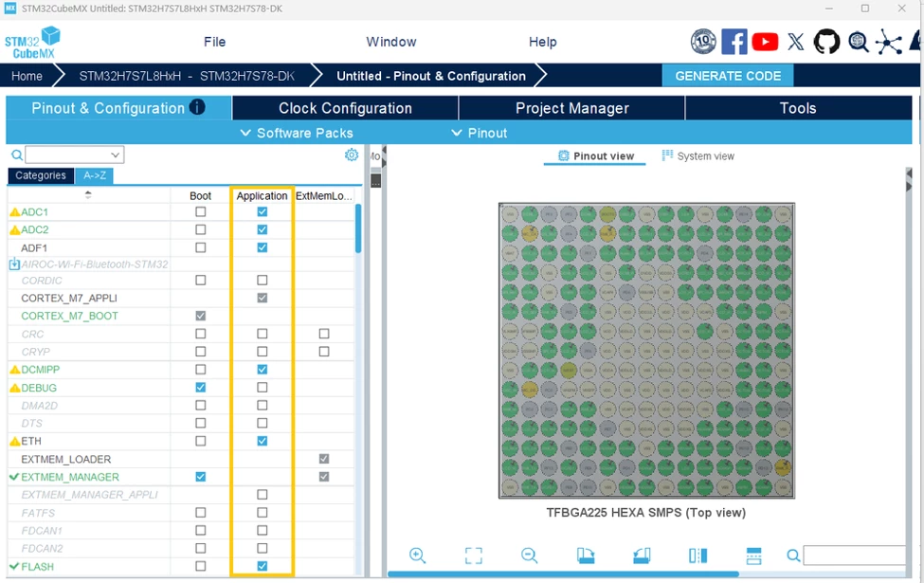Fit the chip to the view

point(473,556)
